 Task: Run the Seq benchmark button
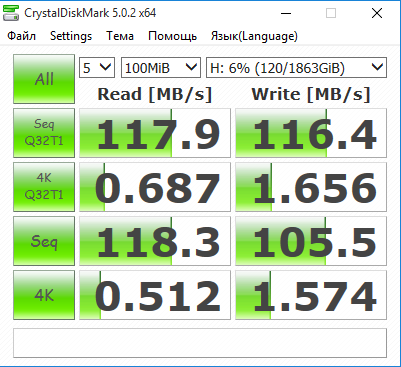[44, 241]
